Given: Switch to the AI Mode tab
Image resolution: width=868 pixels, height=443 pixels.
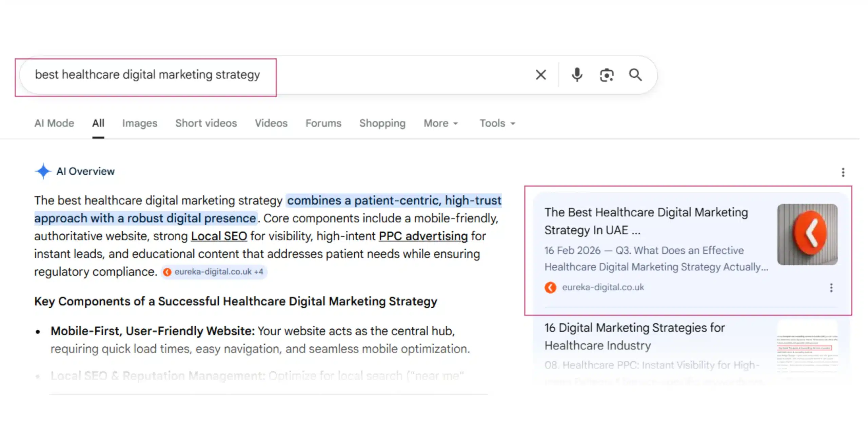Looking at the screenshot, I should click(x=54, y=123).
